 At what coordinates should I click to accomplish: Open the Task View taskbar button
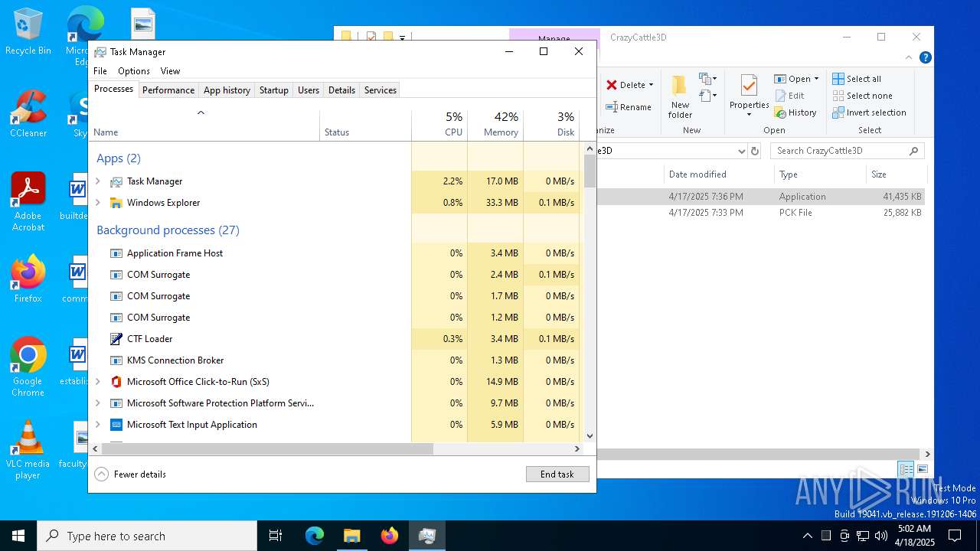point(276,536)
